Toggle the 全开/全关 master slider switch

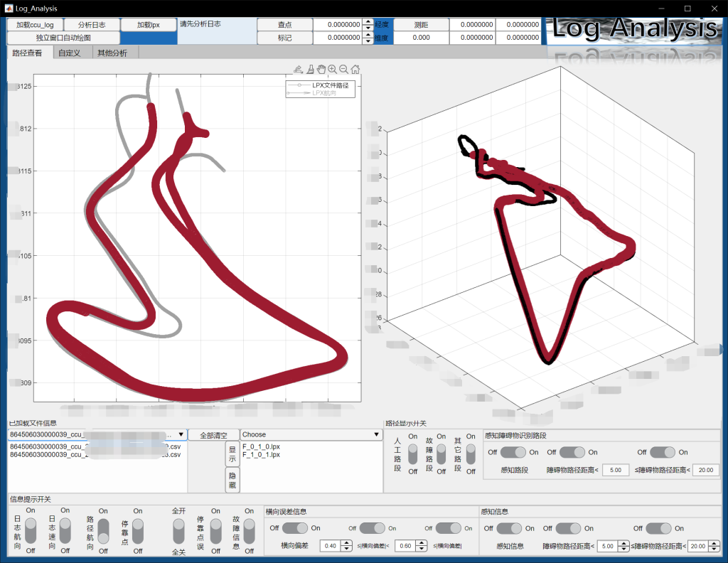click(178, 530)
